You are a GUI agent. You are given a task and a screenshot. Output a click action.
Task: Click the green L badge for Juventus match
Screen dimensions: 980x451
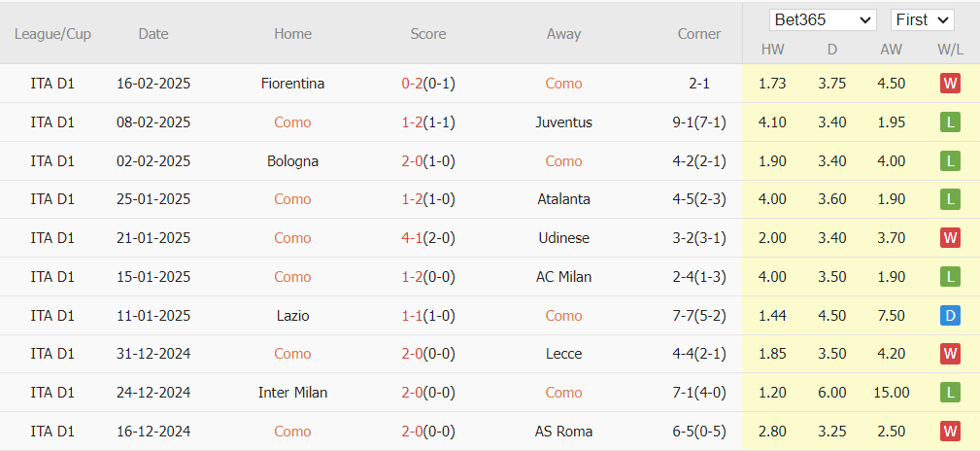click(950, 122)
